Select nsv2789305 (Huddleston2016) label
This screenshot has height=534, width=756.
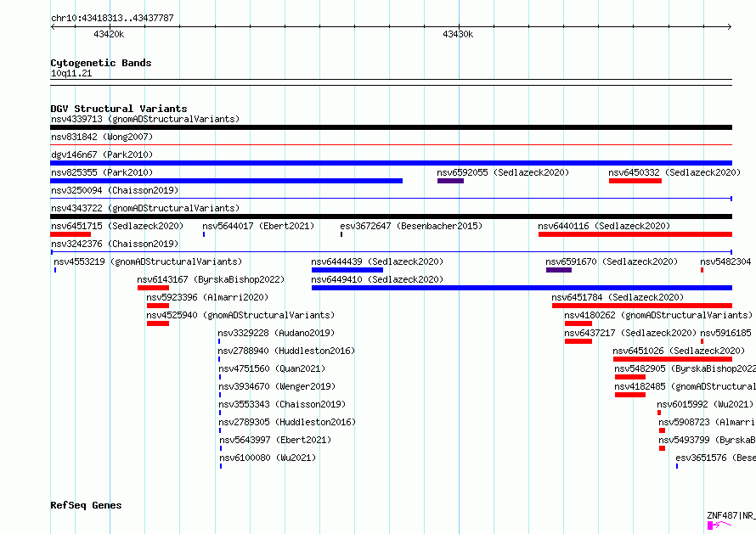click(x=287, y=422)
